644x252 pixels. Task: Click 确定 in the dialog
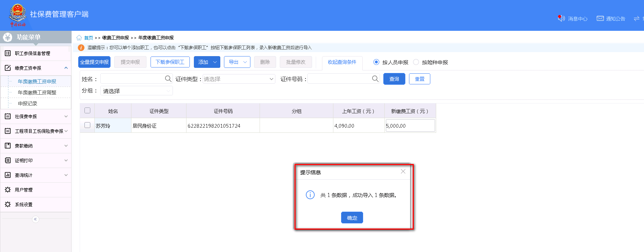click(352, 218)
